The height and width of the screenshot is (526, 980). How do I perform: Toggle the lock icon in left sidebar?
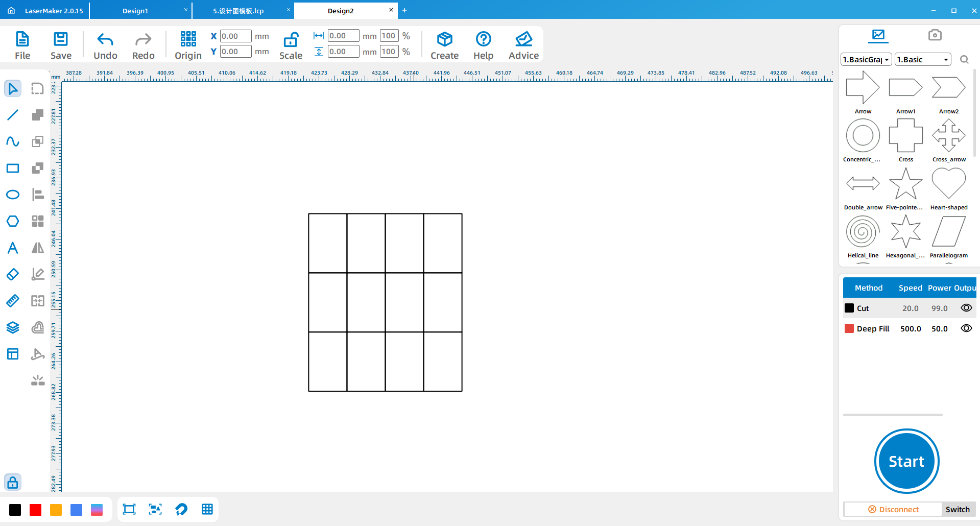(x=13, y=482)
